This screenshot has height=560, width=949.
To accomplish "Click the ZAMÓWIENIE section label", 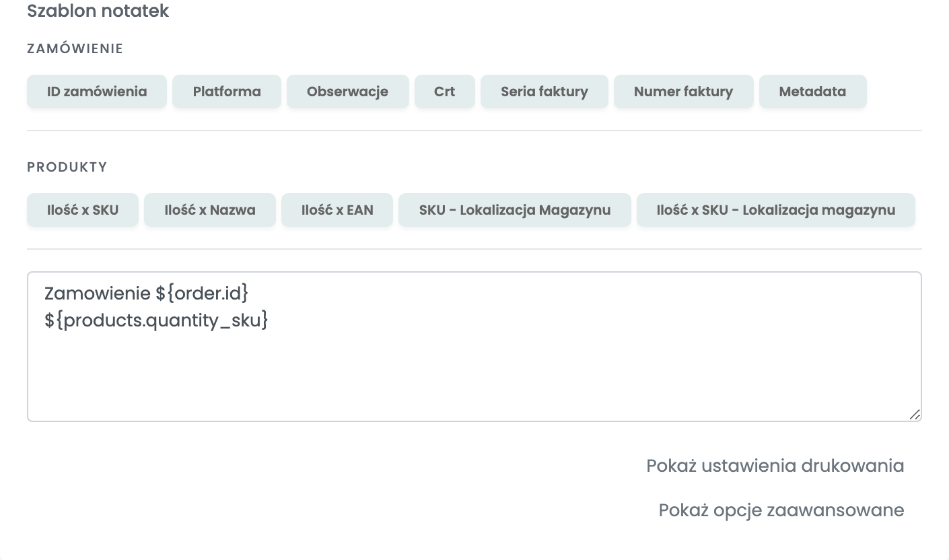I will tap(75, 48).
